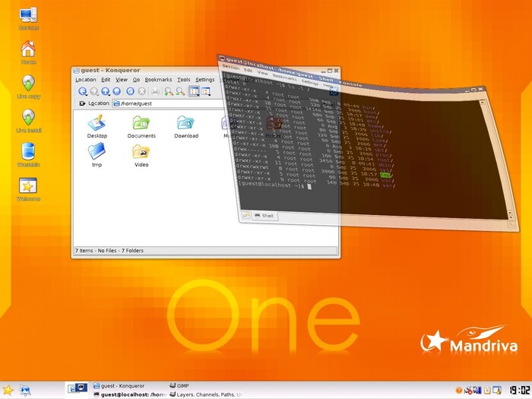Open the Documents folder
This screenshot has height=399, width=532.
(141, 127)
